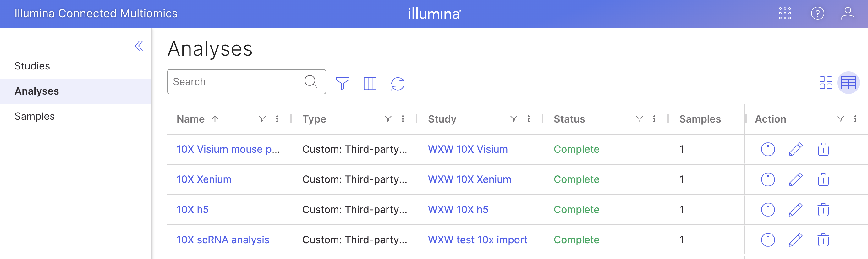868x259 pixels.
Task: Edit the 10X h5 analysis
Action: pos(795,209)
